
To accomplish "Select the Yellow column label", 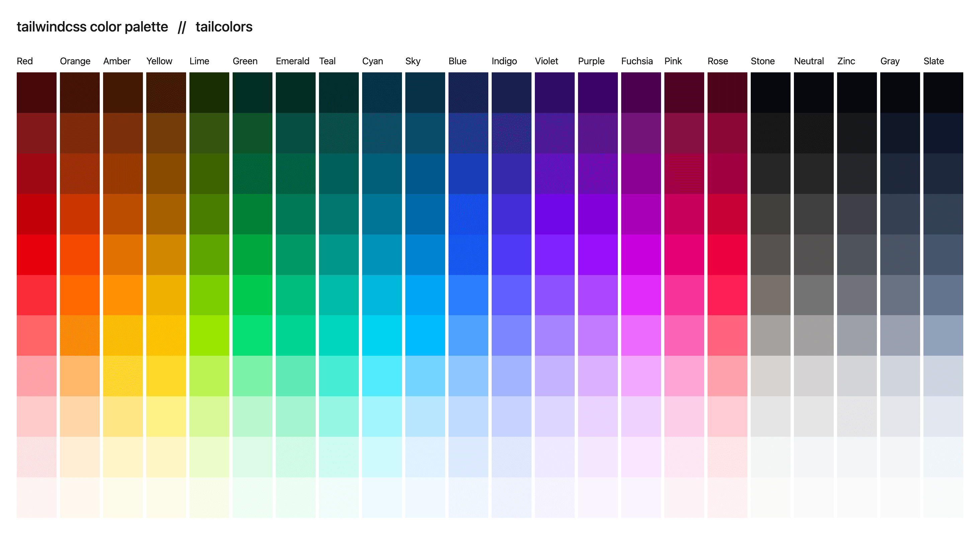I will [159, 61].
